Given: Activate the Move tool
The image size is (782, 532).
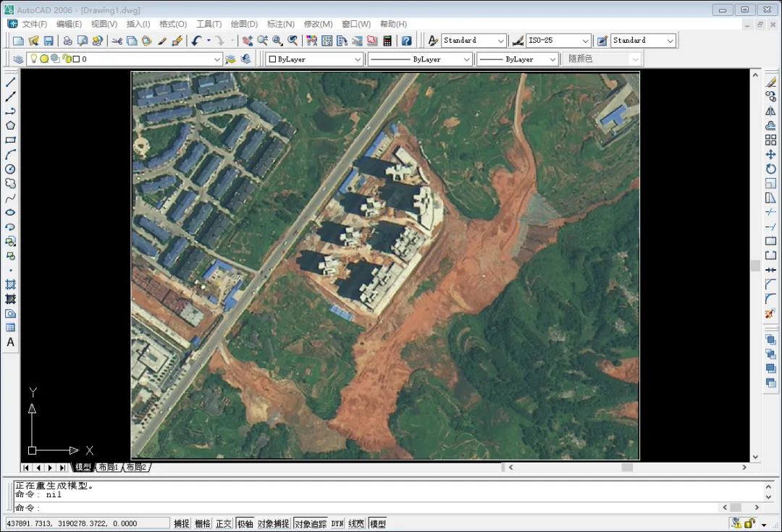Looking at the screenshot, I should (770, 155).
